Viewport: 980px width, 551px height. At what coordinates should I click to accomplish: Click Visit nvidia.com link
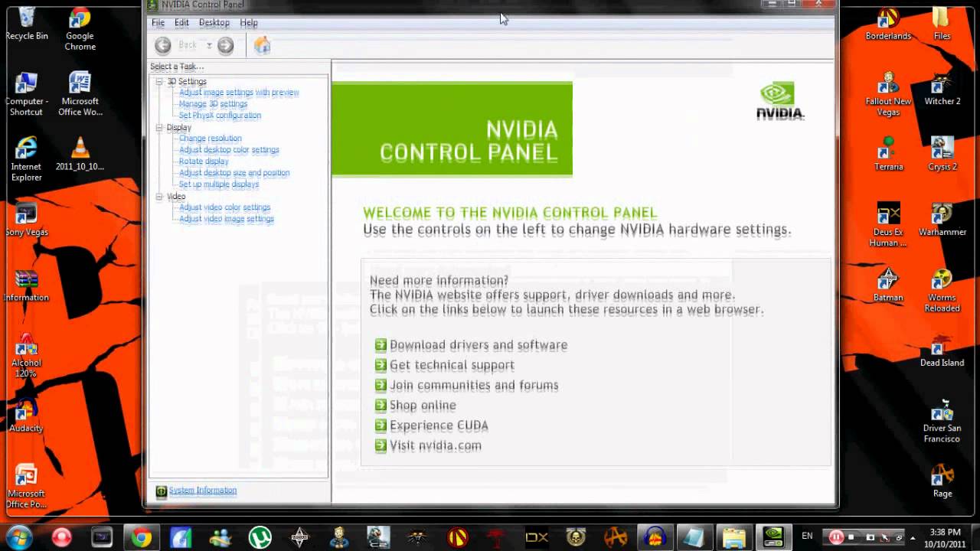436,445
